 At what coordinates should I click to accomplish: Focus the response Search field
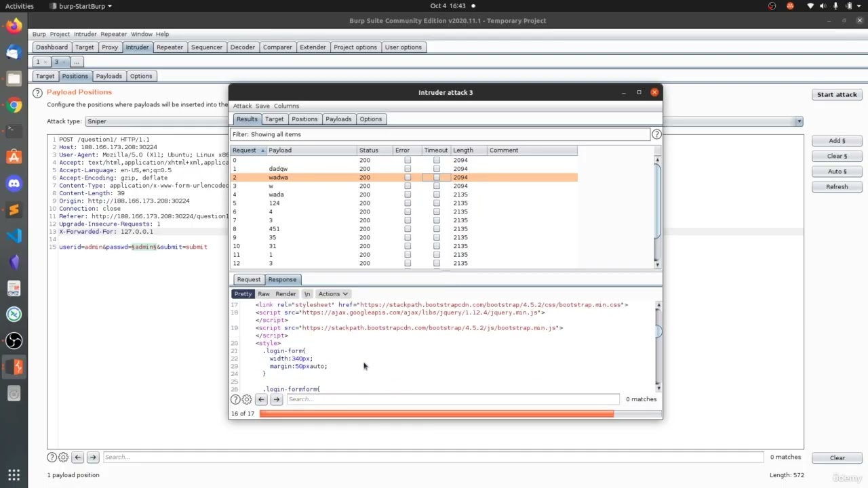[x=452, y=399]
